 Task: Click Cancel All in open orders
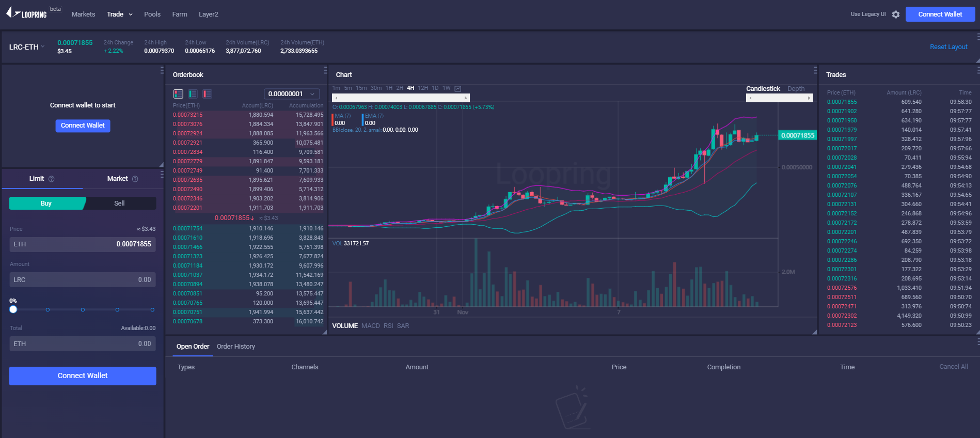[954, 367]
